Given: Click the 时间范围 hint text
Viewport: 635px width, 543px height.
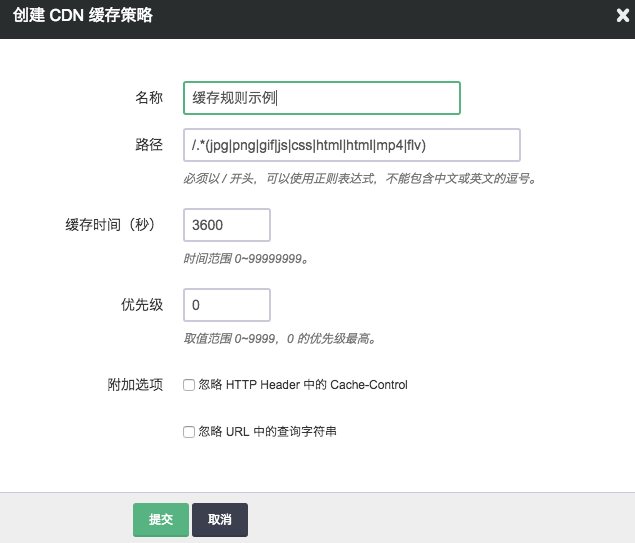Looking at the screenshot, I should (x=245, y=259).
